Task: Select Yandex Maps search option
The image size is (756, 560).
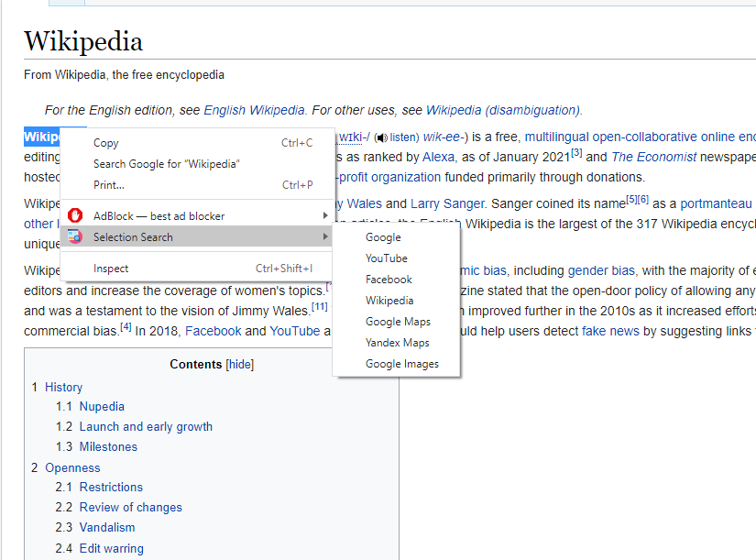Action: 397,342
